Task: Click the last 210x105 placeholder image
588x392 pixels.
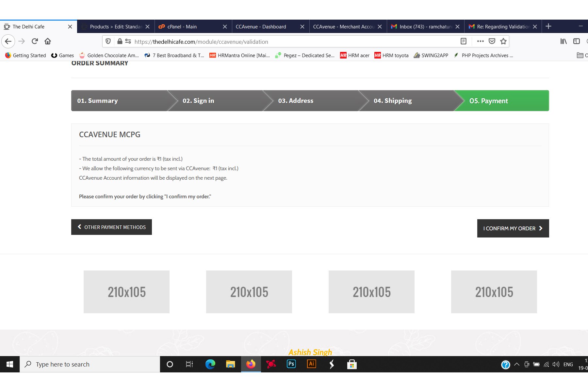Action: [x=494, y=292]
